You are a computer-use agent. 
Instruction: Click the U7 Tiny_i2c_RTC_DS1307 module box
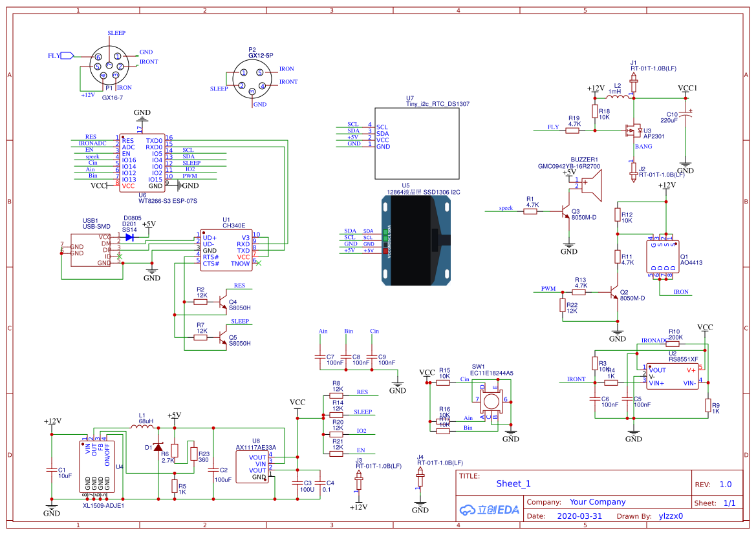[x=417, y=143]
